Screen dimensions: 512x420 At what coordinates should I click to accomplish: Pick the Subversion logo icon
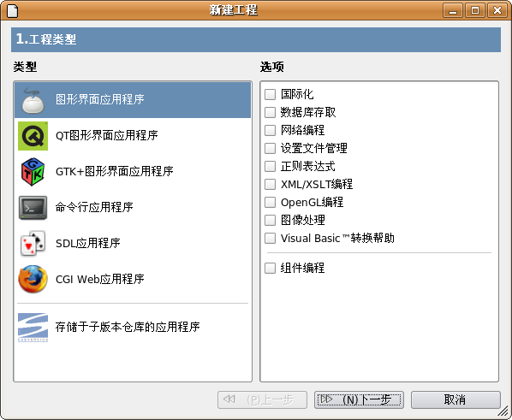click(x=33, y=328)
